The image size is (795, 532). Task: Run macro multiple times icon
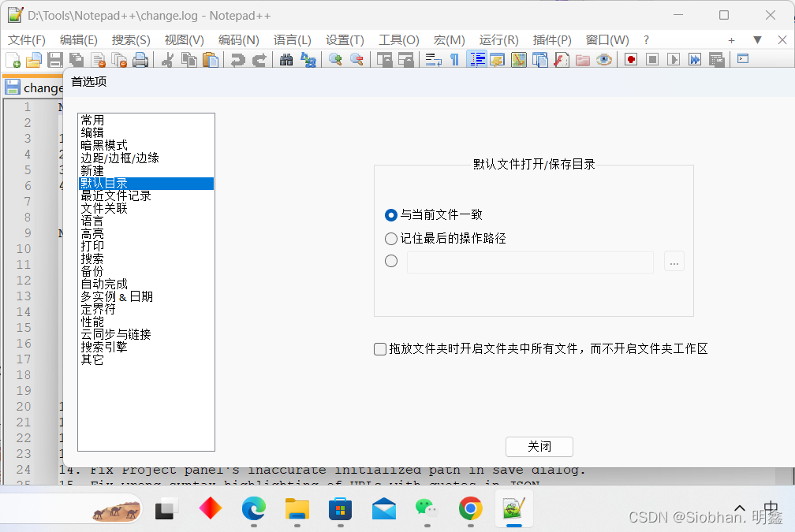coord(695,60)
